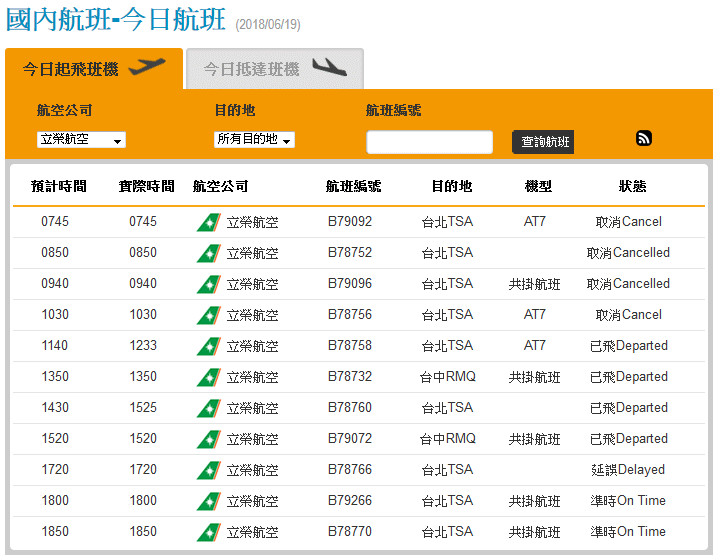
Task: Click actual time 1525 cell
Action: [143, 407]
